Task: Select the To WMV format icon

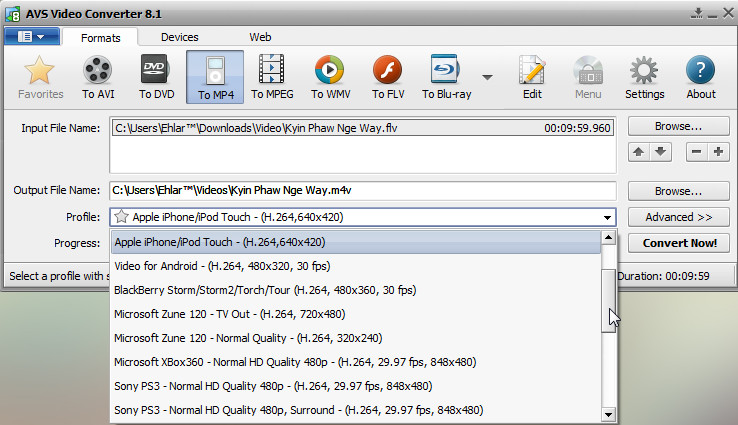Action: click(x=329, y=70)
